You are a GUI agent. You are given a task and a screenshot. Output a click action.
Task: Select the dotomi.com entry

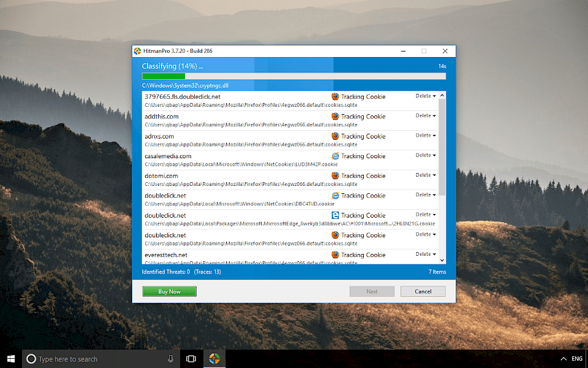click(x=290, y=180)
